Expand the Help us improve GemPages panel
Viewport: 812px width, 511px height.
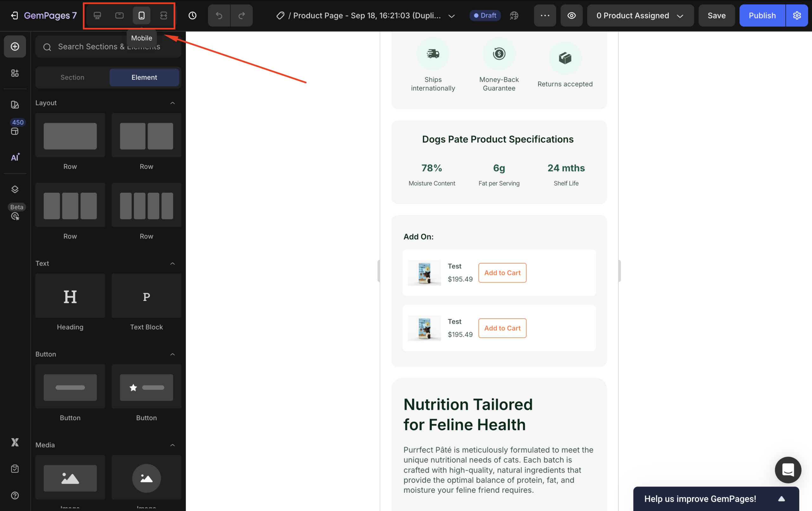(x=781, y=499)
